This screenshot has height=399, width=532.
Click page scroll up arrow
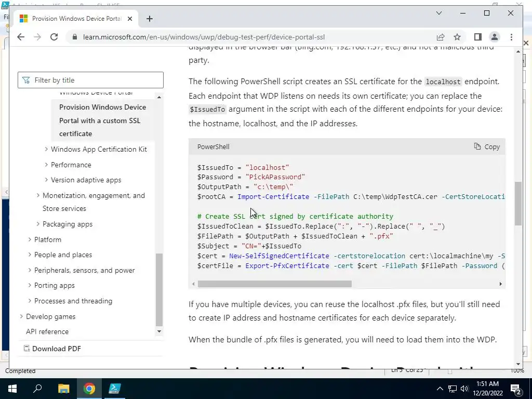click(x=518, y=51)
